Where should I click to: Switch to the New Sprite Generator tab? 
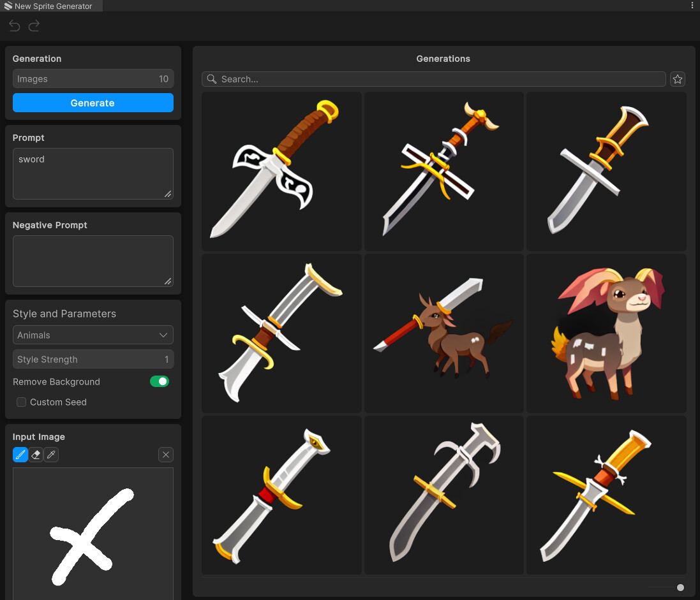pos(51,6)
